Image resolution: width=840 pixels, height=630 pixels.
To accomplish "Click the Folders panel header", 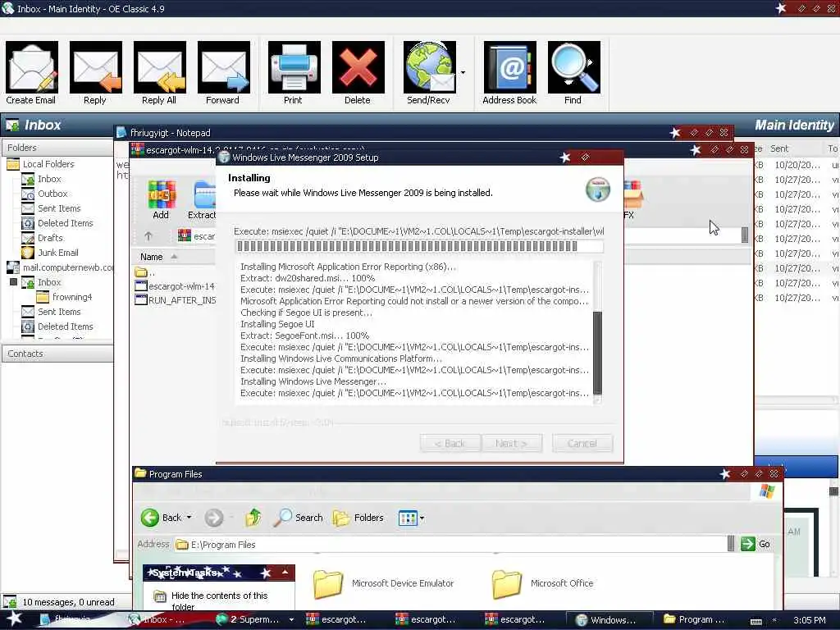I will 57,148.
